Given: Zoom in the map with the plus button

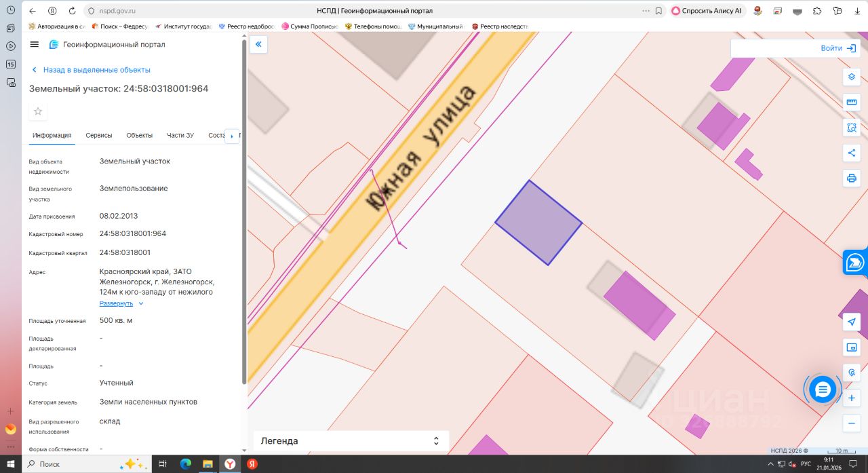Looking at the screenshot, I should click(852, 398).
